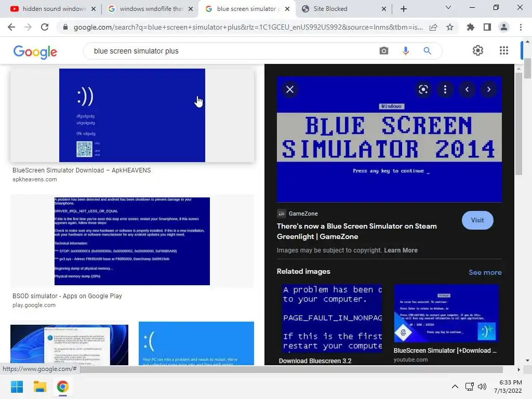The height and width of the screenshot is (399, 532).
Task: Click the blue magnifier search button
Action: coord(427,51)
